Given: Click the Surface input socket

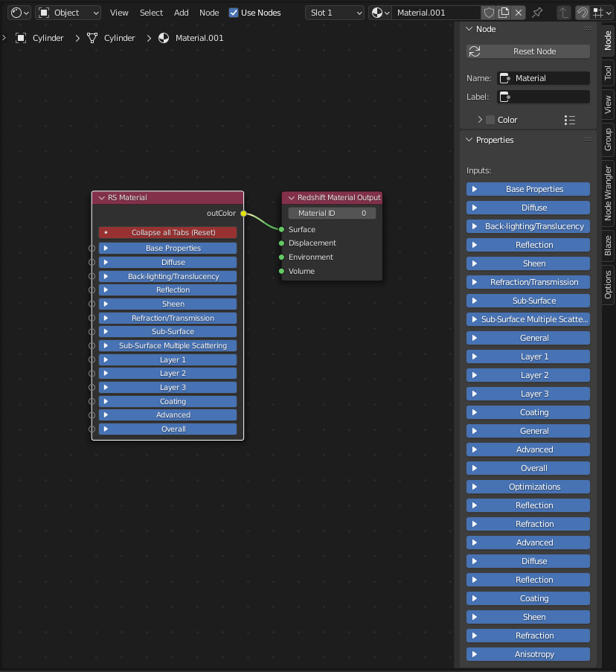Looking at the screenshot, I should click(x=281, y=230).
